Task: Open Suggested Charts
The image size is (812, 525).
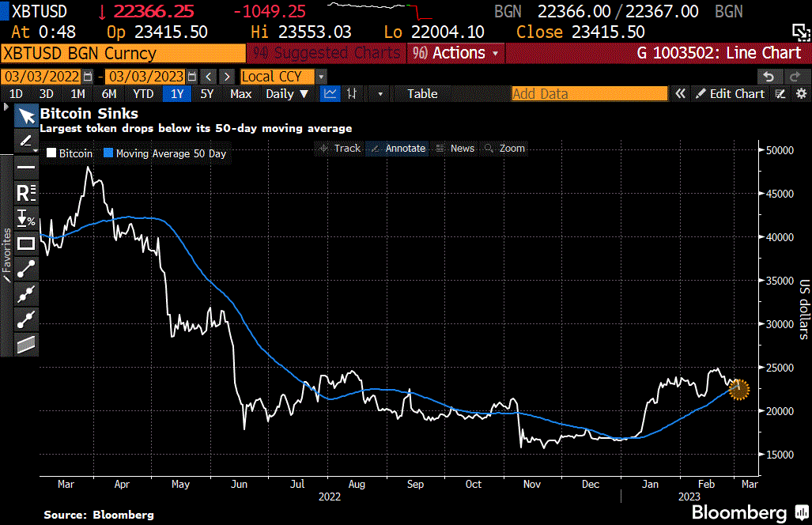Action: (x=327, y=53)
